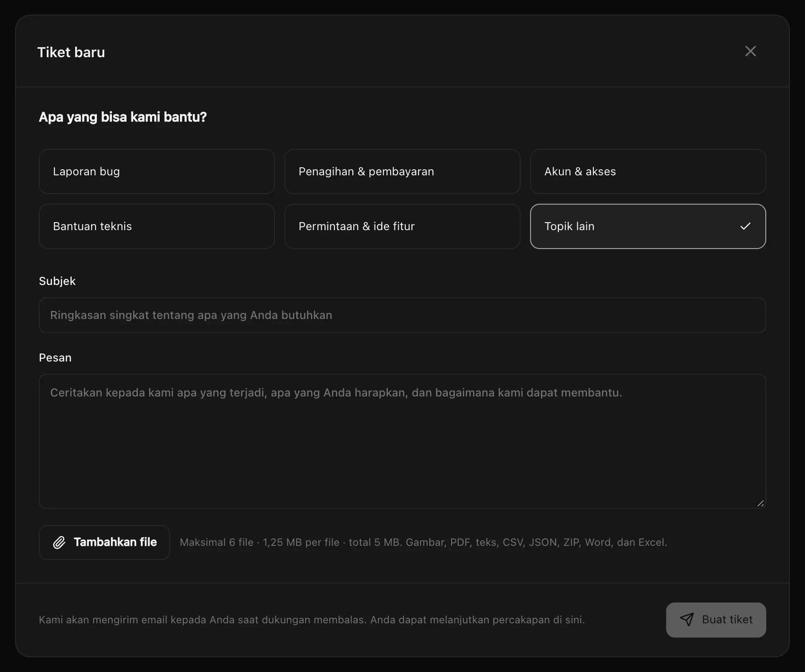This screenshot has height=672, width=805.
Task: Submit with the Buat tiket button
Action: click(x=716, y=620)
